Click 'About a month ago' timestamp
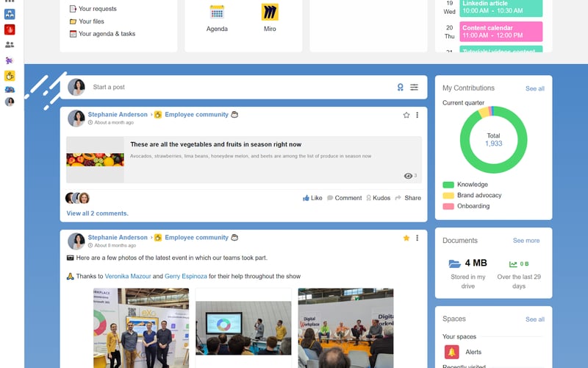Image resolution: width=588 pixels, height=368 pixels. point(114,122)
